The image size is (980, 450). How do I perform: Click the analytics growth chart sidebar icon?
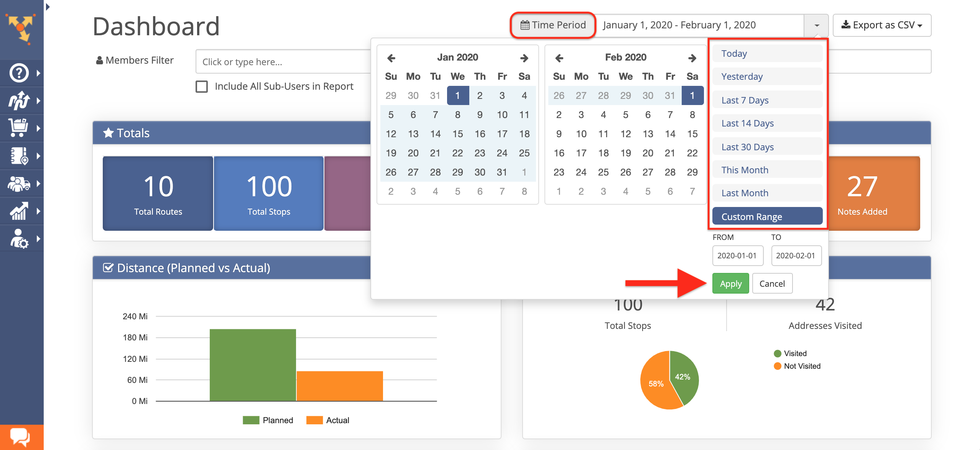[19, 211]
